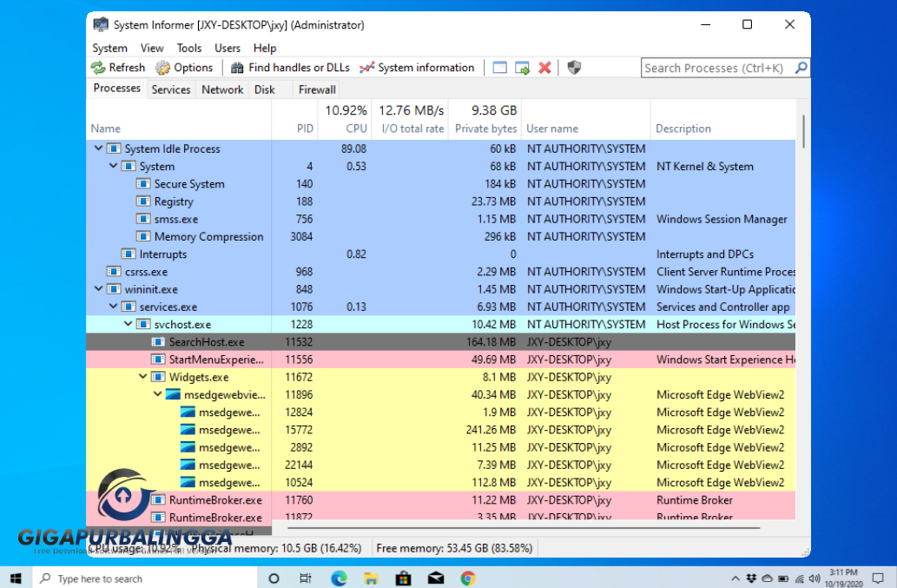Collapse the Widgets.exe tree node
The height and width of the screenshot is (588, 897).
(x=143, y=377)
